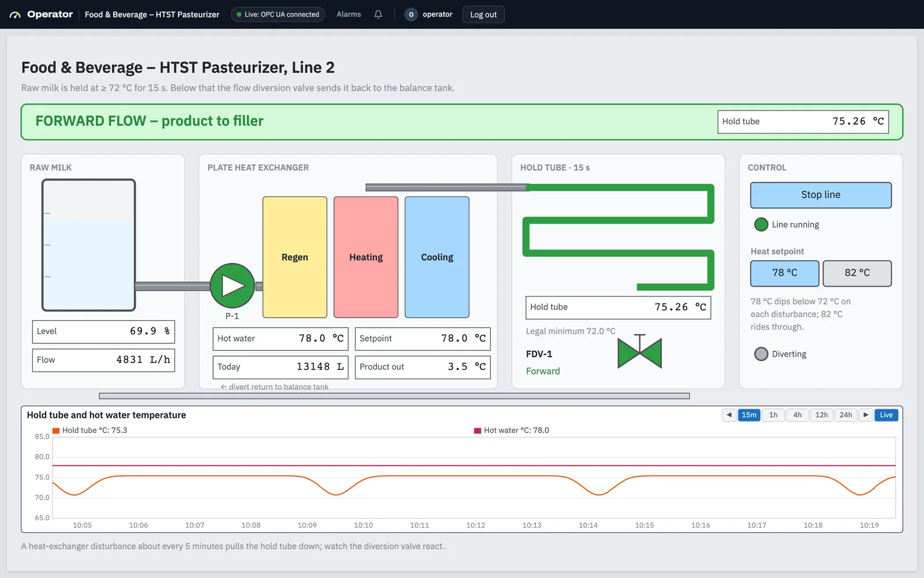Select the 82 °C heat setpoint

click(x=857, y=273)
